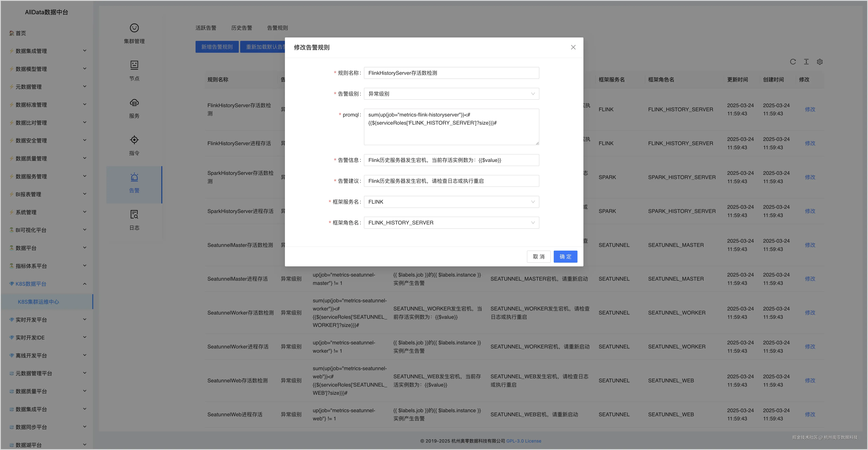This screenshot has height=450, width=868.
Task: Open the 告警级别 dropdown
Action: pos(451,94)
